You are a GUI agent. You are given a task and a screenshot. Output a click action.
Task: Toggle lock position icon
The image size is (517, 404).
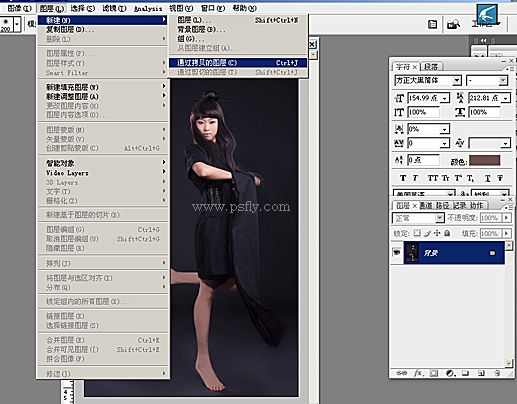[x=437, y=233]
